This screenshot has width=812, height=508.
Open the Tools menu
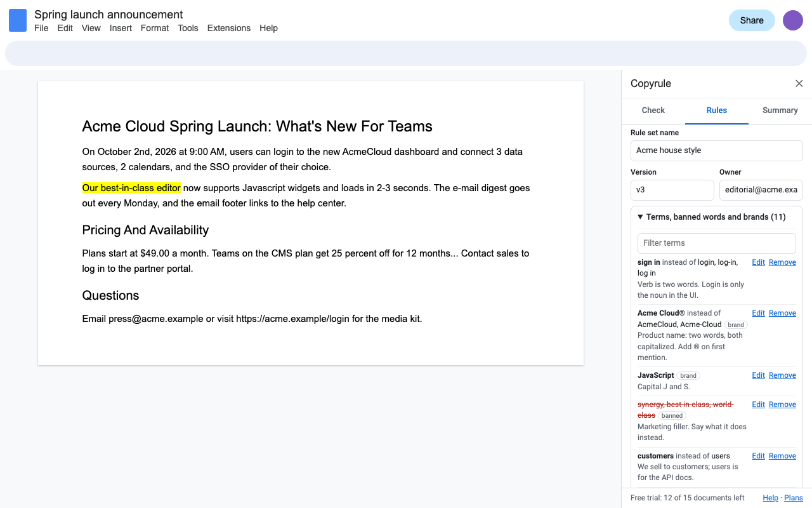coord(188,28)
